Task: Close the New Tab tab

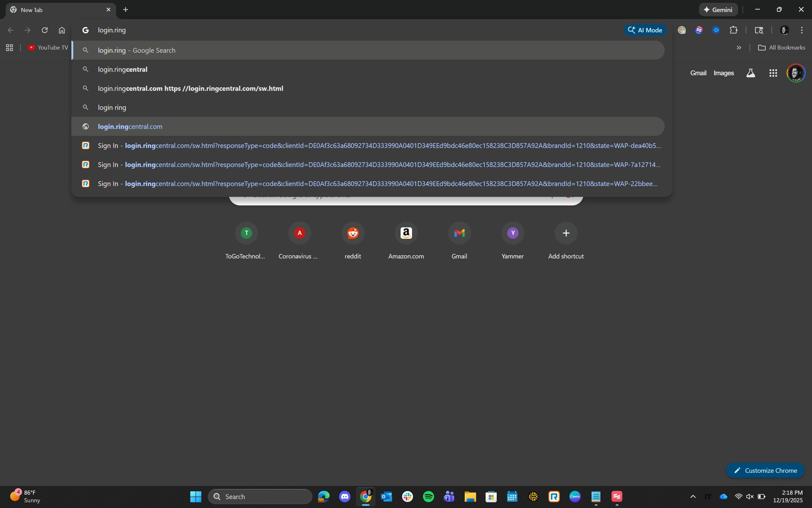Action: pos(108,10)
